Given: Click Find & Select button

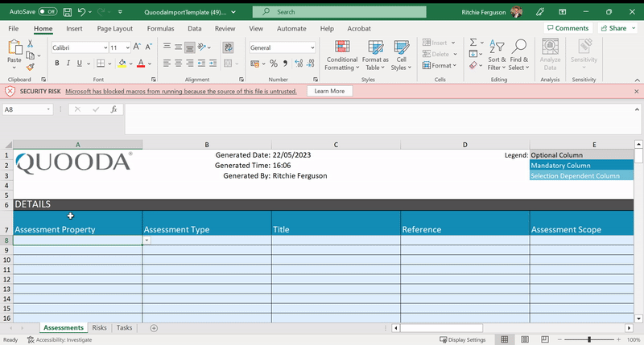Looking at the screenshot, I should (x=519, y=55).
